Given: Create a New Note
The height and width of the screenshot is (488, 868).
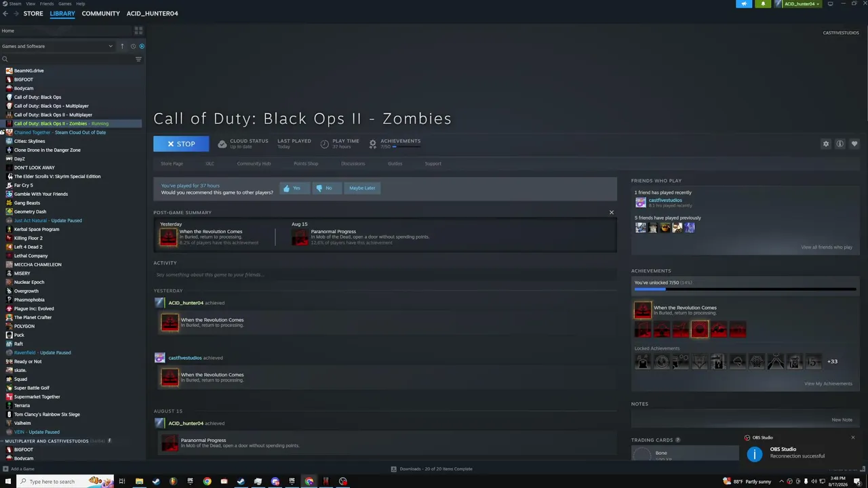Looking at the screenshot, I should pyautogui.click(x=842, y=420).
